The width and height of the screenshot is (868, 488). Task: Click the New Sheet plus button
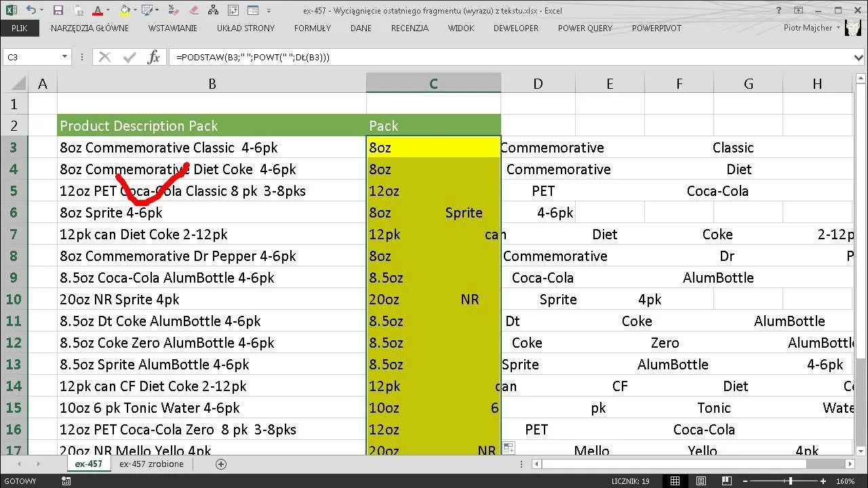tap(221, 464)
